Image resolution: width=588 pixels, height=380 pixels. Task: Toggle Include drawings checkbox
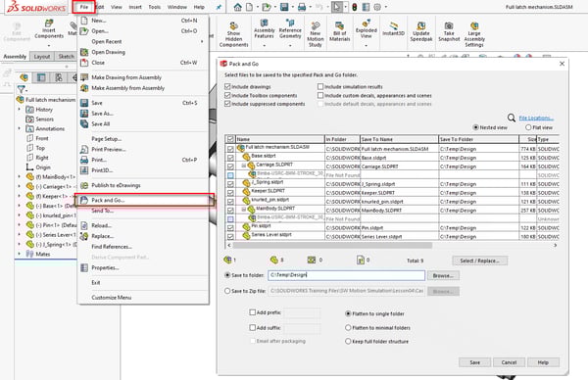coord(227,86)
